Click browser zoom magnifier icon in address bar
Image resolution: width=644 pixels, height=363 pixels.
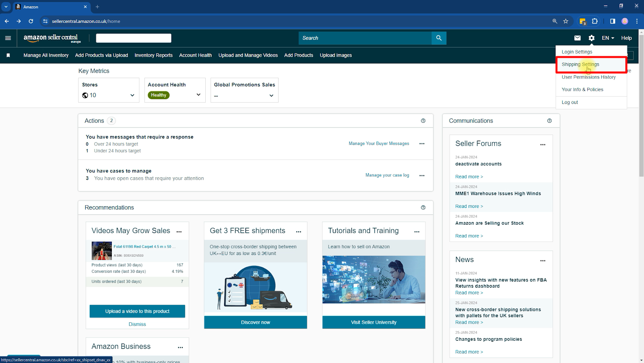pyautogui.click(x=555, y=21)
